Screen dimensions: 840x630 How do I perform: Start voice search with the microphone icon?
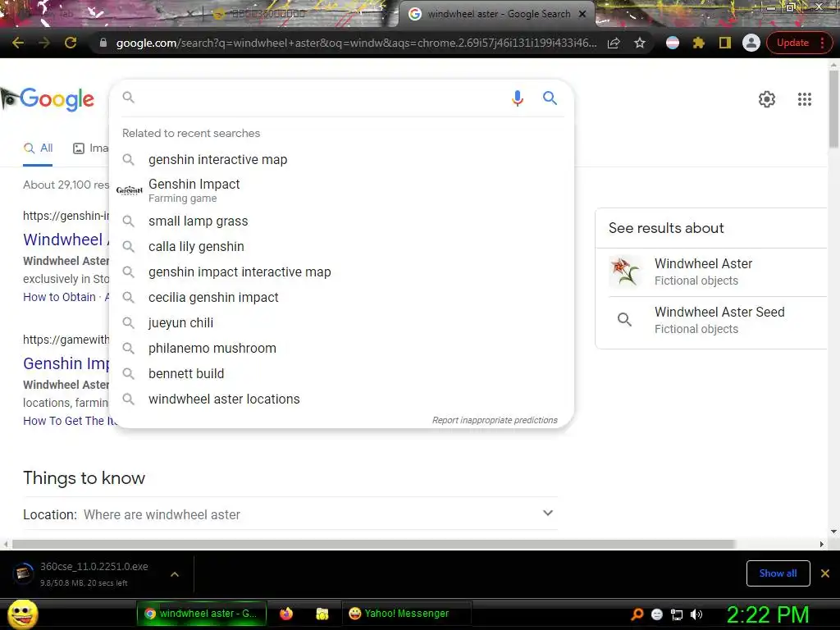click(x=517, y=98)
